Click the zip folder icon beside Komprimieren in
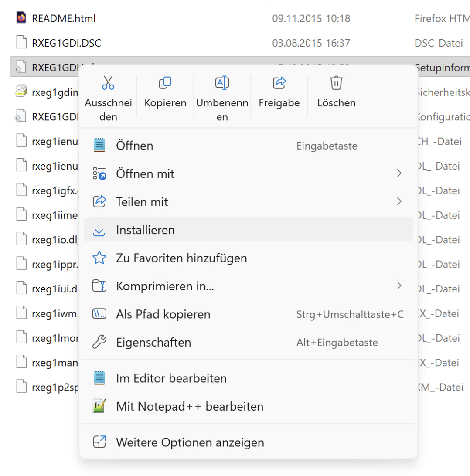This screenshot has height=476, width=470. [x=99, y=286]
